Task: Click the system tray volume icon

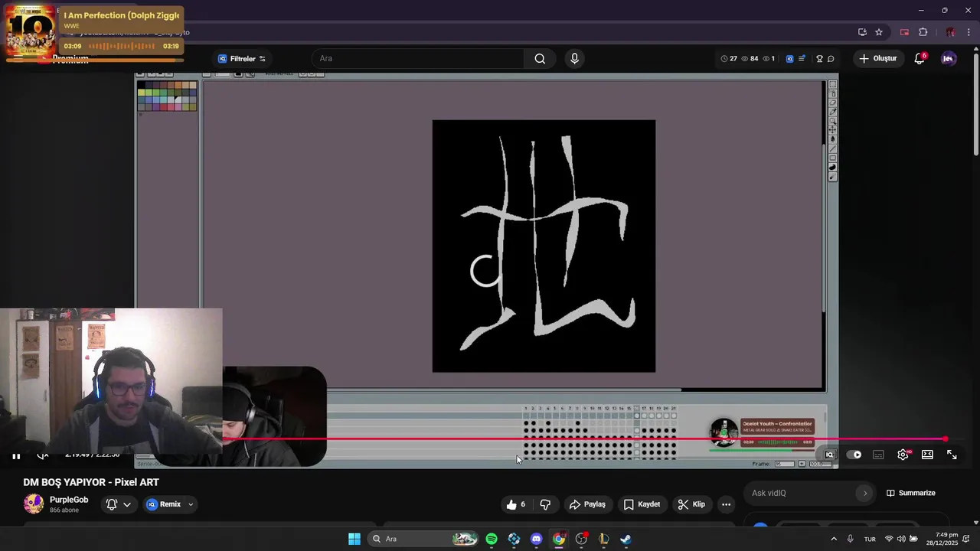Action: click(x=901, y=539)
